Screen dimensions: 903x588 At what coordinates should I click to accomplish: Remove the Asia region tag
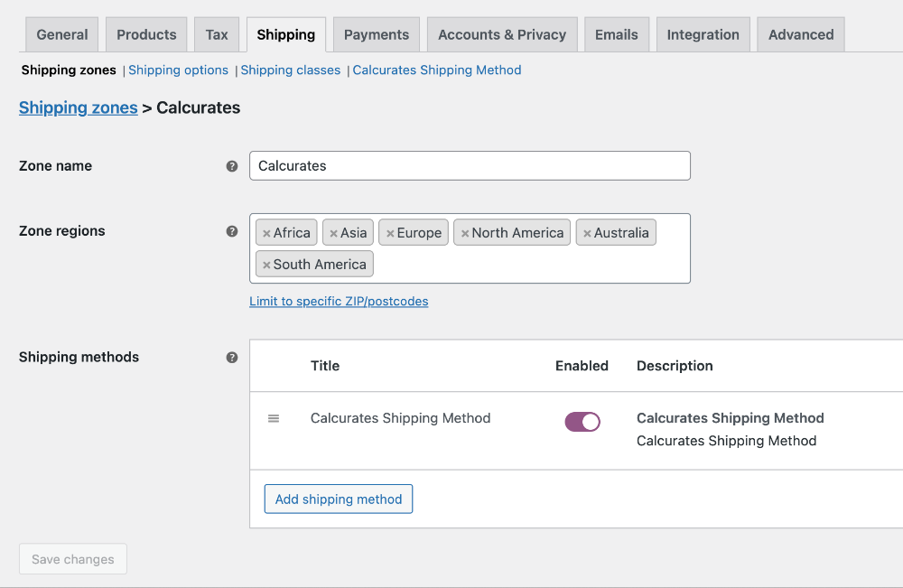(333, 233)
